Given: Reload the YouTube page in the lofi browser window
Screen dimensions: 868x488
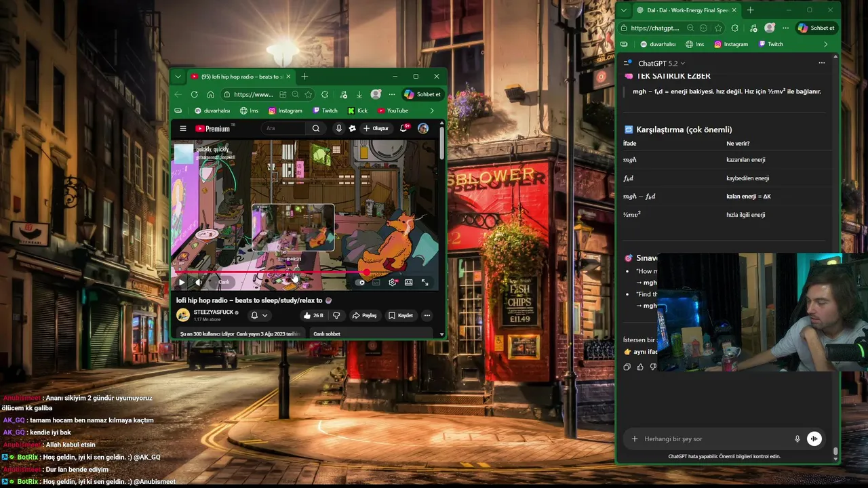Looking at the screenshot, I should pos(194,94).
